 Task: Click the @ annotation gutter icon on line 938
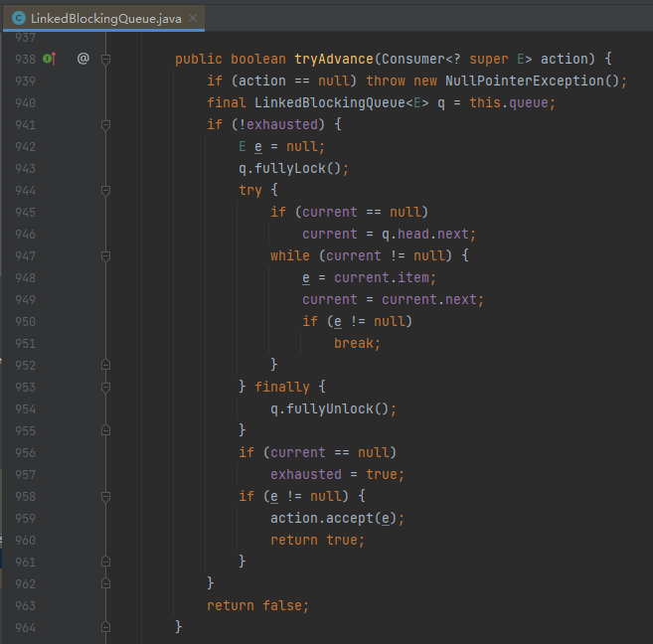click(x=83, y=59)
